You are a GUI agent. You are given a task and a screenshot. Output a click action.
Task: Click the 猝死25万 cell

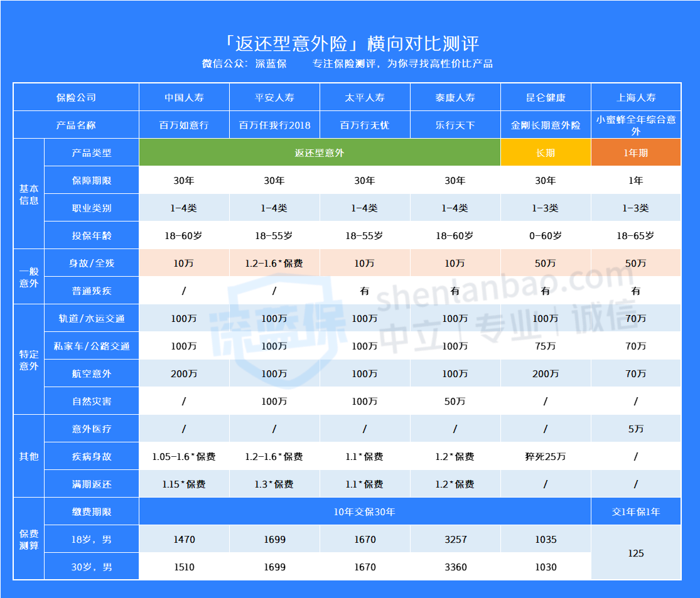[546, 457]
